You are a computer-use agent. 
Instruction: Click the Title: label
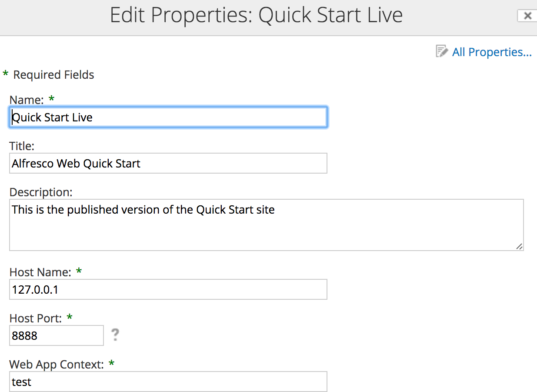tap(22, 145)
